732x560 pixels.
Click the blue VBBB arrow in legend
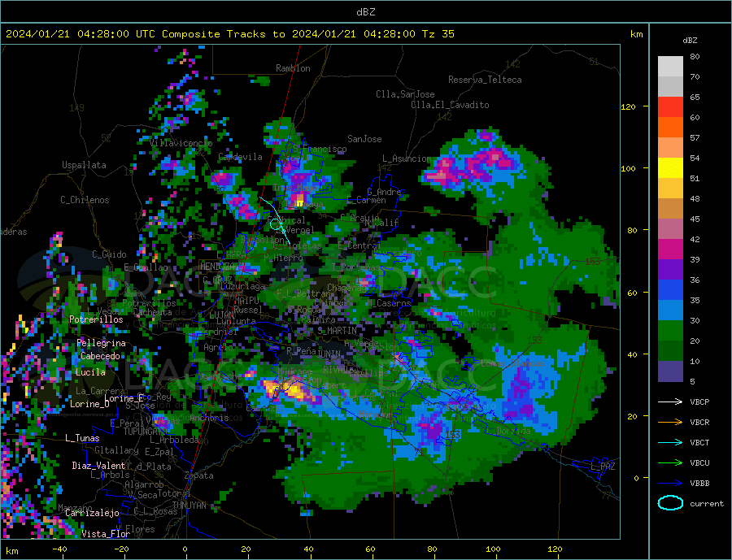670,484
